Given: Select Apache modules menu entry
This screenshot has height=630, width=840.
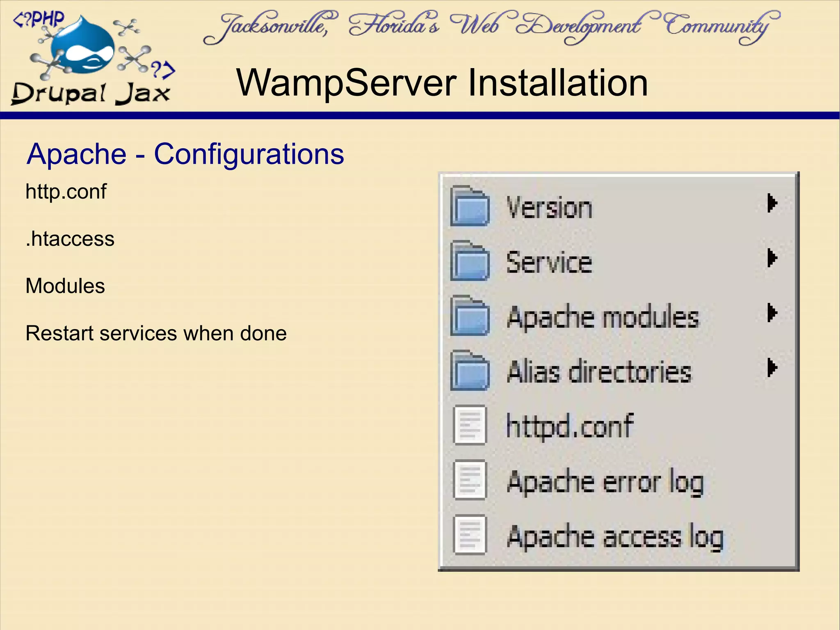Looking at the screenshot, I should 619,316.
